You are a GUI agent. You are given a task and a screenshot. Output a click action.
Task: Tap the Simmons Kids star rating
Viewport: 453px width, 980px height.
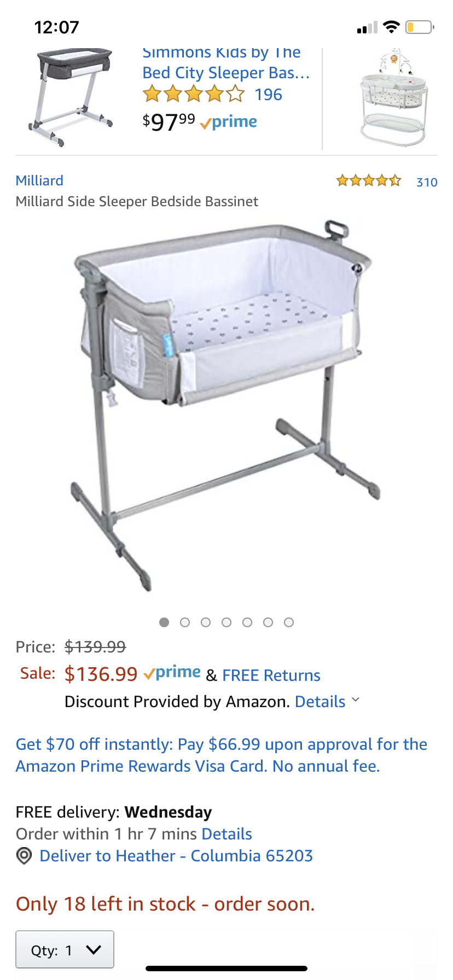194,94
